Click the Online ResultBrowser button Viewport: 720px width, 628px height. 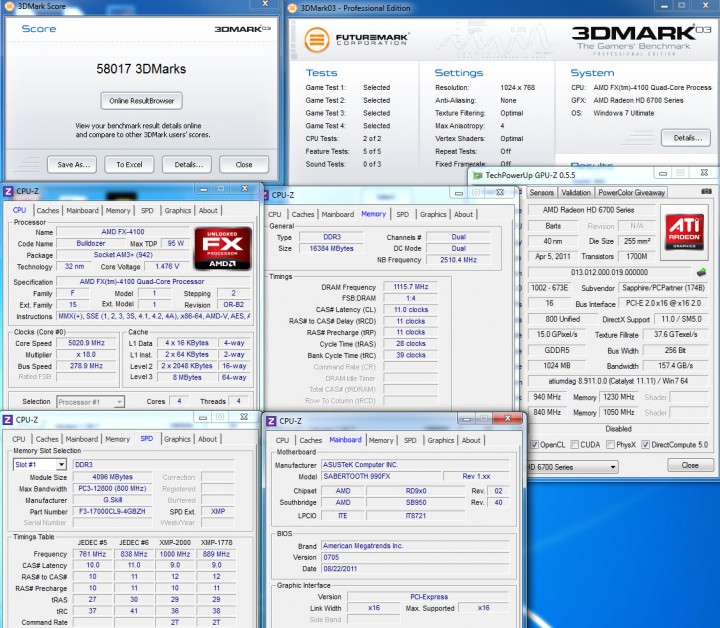(141, 101)
